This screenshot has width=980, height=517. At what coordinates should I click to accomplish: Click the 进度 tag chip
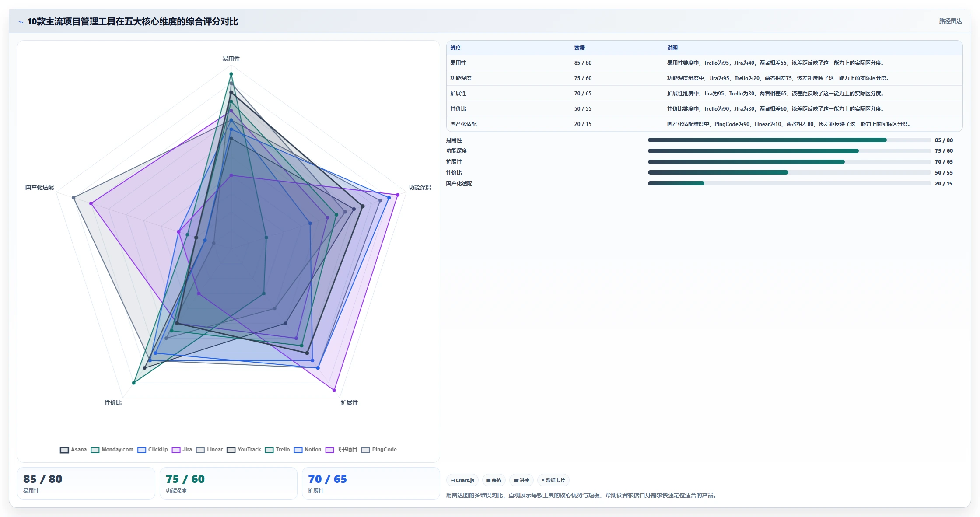521,480
